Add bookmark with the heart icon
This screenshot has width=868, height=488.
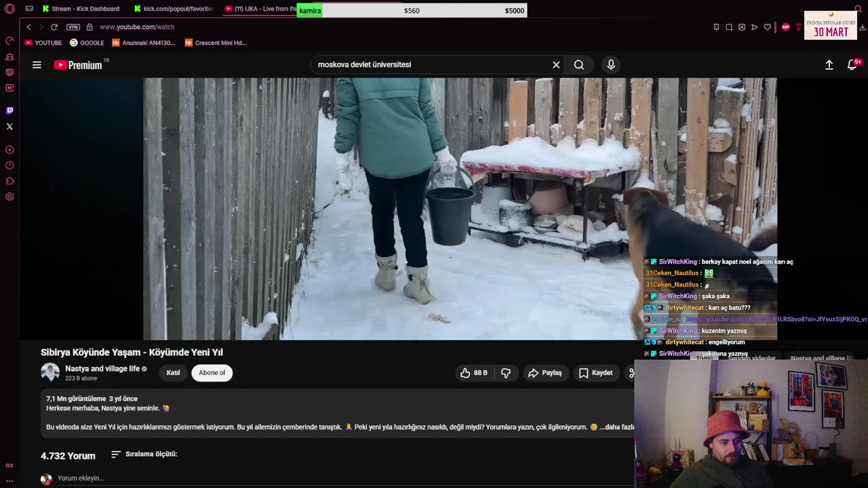click(x=767, y=27)
